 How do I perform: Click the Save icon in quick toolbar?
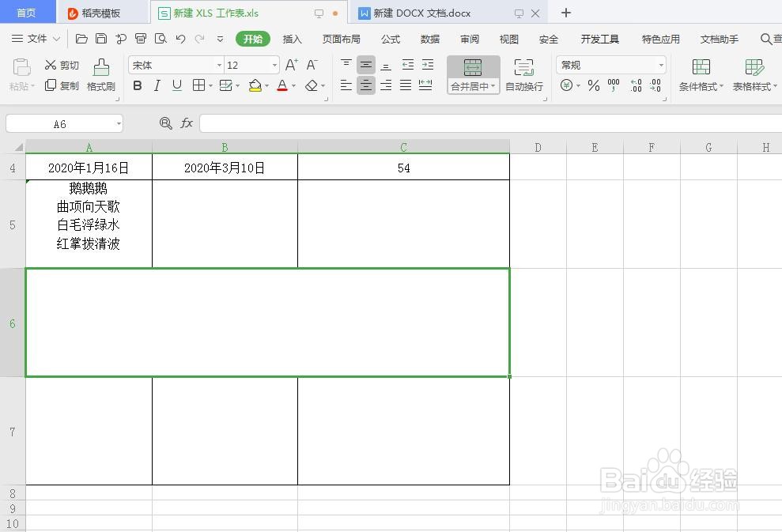click(101, 39)
